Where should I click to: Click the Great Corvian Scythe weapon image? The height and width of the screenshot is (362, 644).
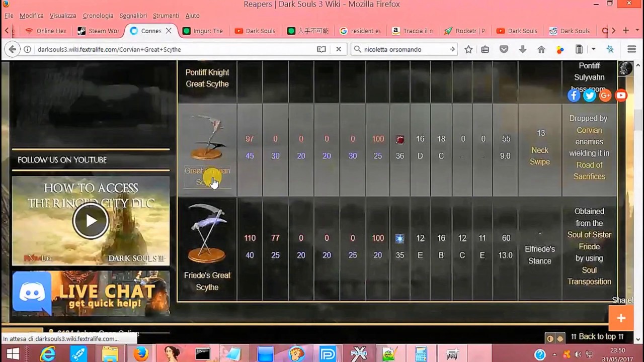207,138
